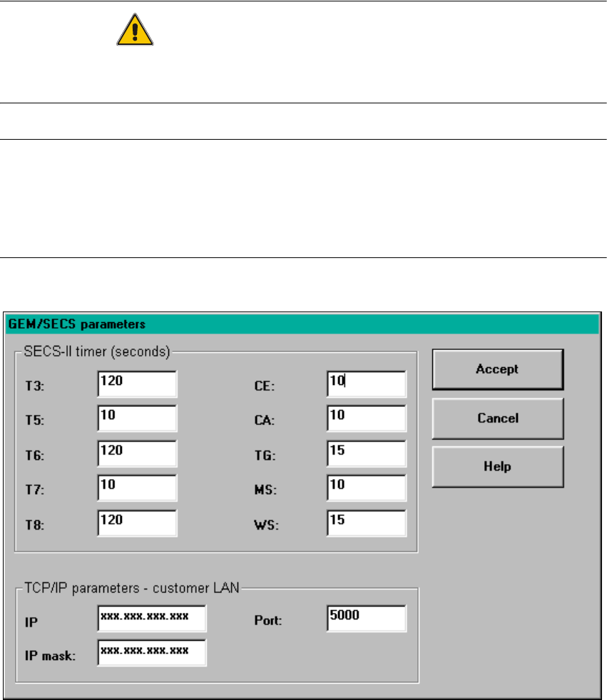Image resolution: width=607 pixels, height=700 pixels.
Task: Click the CE timer input field
Action: [367, 384]
